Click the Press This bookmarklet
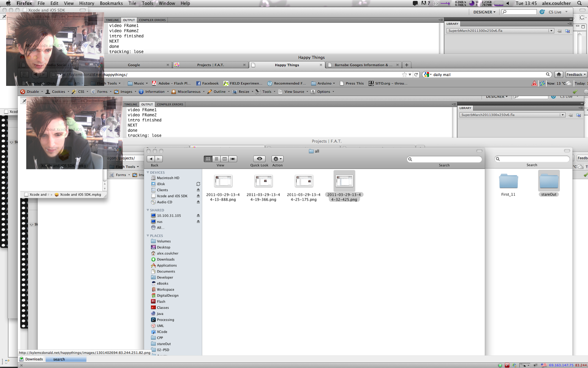The width and height of the screenshot is (588, 368). (352, 83)
